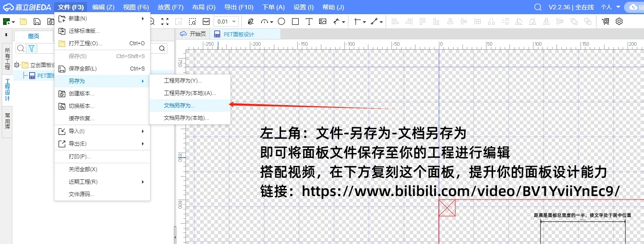
Task: Select the rectangle drawing tool
Action: [x=295, y=21]
